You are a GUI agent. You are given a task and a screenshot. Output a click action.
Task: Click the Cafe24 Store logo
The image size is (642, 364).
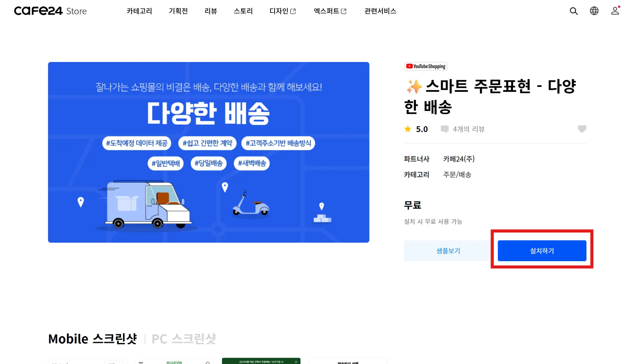[x=50, y=11]
